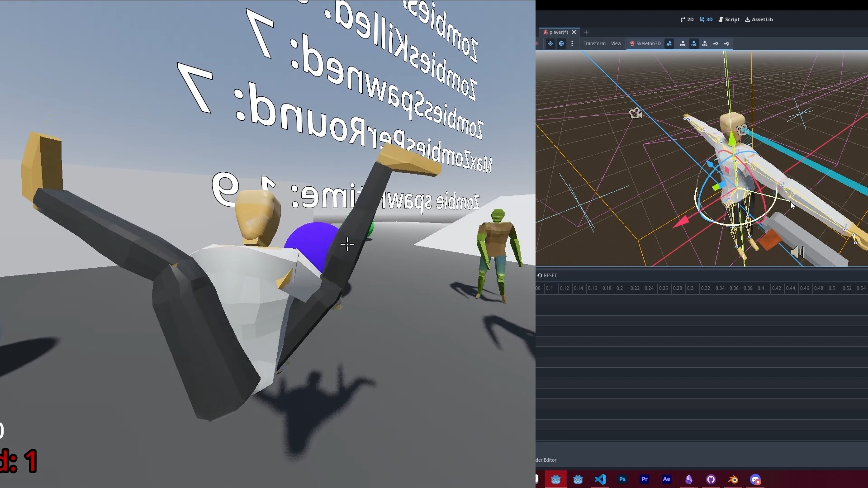Add a new scene tab with plus button
The height and width of the screenshot is (488, 868).
586,32
